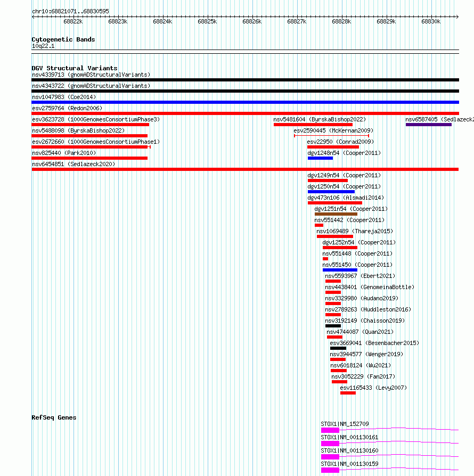
Task: Click the magenta exon of STOX1 NM_001130159
Action: (330, 470)
